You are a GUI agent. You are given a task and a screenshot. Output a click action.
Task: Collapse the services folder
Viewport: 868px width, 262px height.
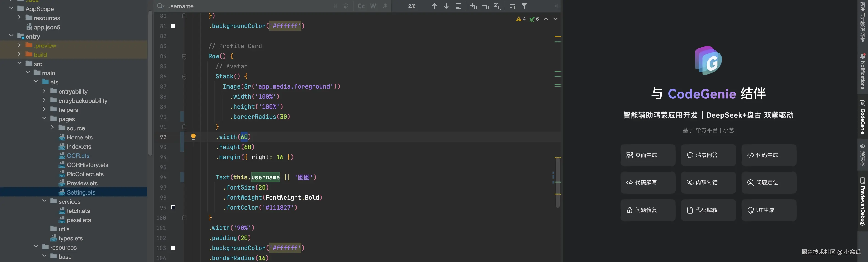pyautogui.click(x=44, y=201)
